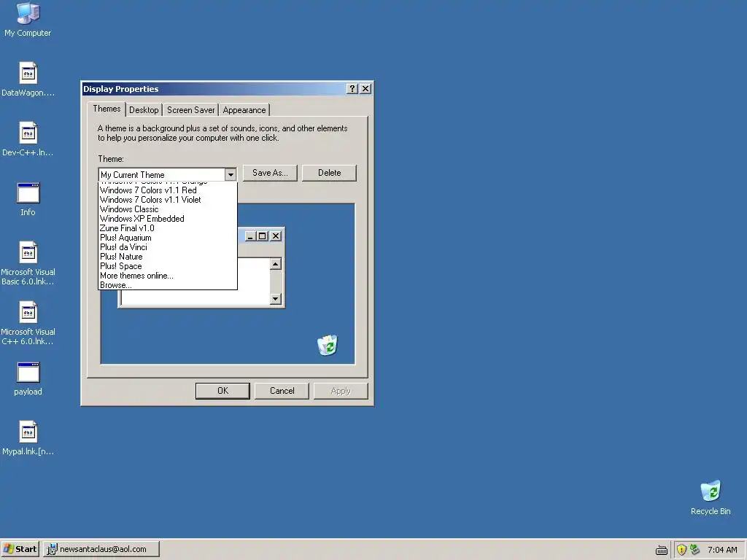Click the Save As... button
The image size is (747, 560).
pos(270,173)
